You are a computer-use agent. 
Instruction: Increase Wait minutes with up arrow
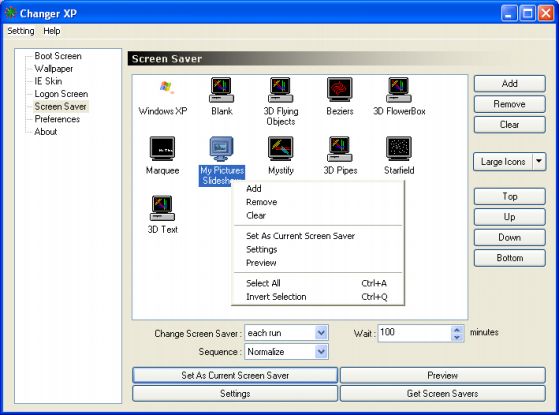pos(457,329)
